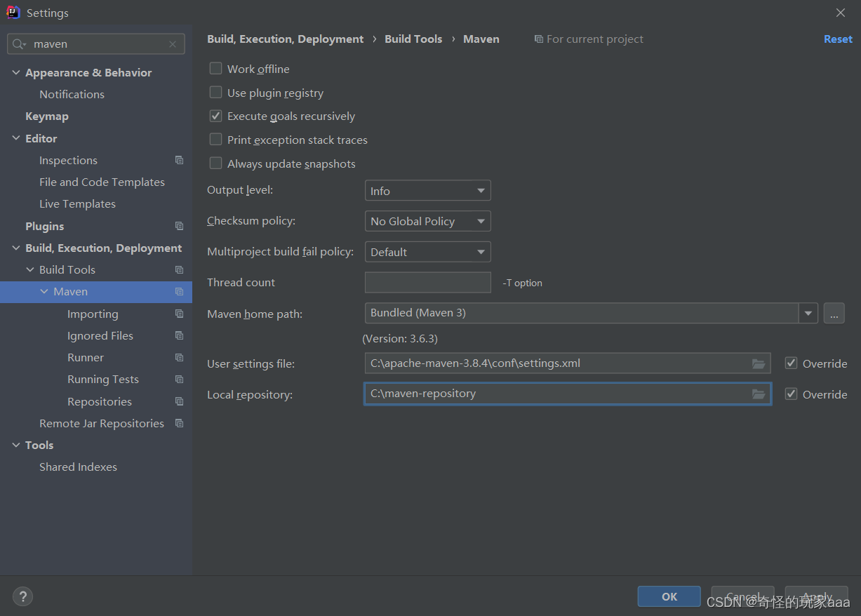Click project-level icon beside Build Tools
Viewport: 861px width, 616px height.
point(180,269)
